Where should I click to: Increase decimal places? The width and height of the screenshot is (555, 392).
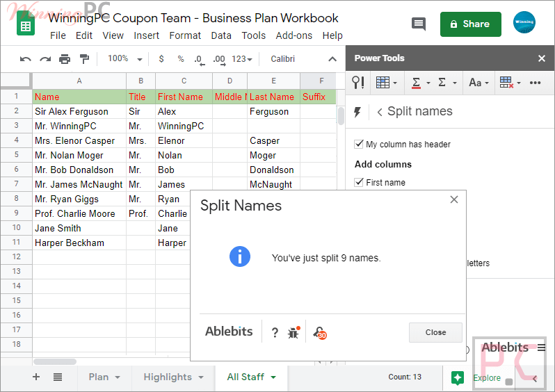[x=219, y=60]
